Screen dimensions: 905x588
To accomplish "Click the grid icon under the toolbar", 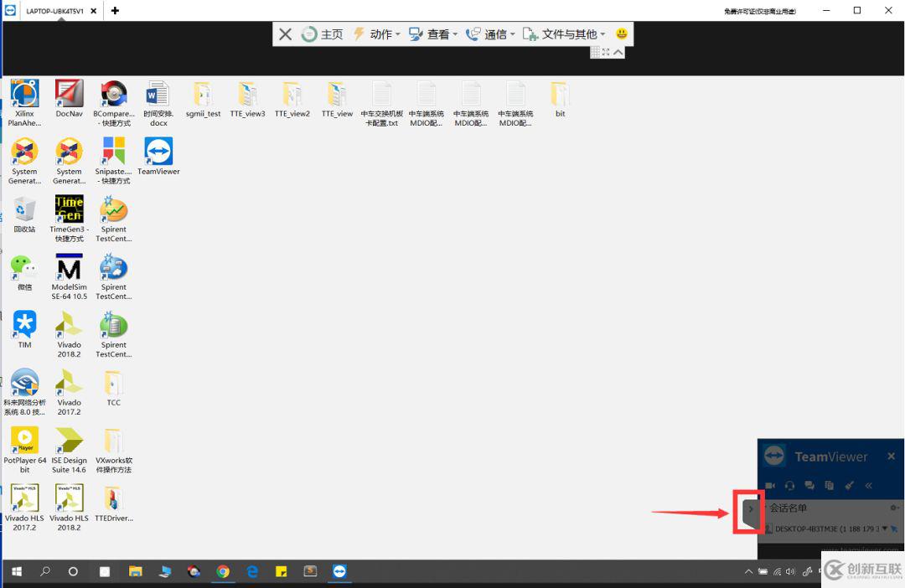I will 595,52.
